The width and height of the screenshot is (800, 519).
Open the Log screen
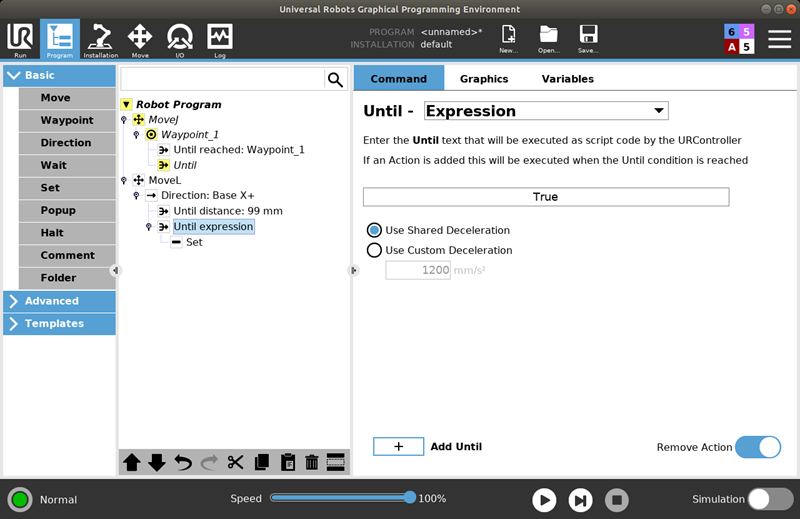point(219,40)
